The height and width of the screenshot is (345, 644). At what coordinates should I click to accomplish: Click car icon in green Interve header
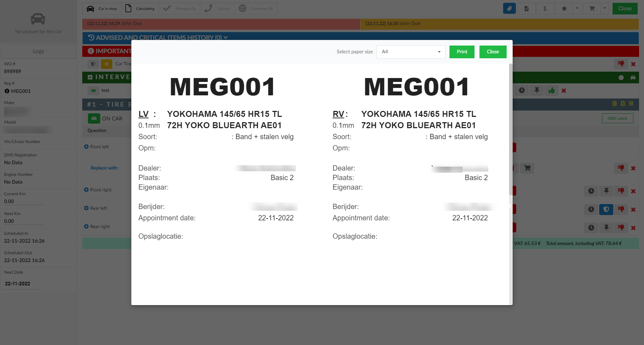tap(633, 77)
